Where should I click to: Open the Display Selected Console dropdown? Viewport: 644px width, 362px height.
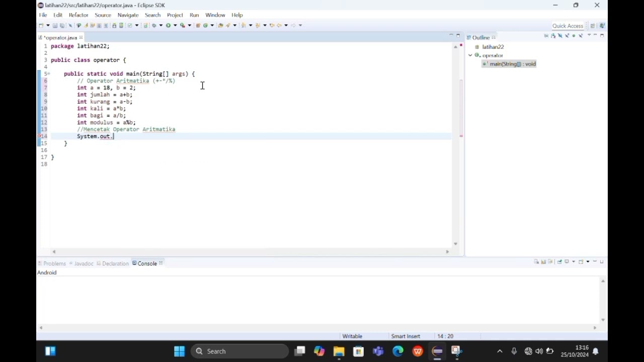tap(574, 261)
